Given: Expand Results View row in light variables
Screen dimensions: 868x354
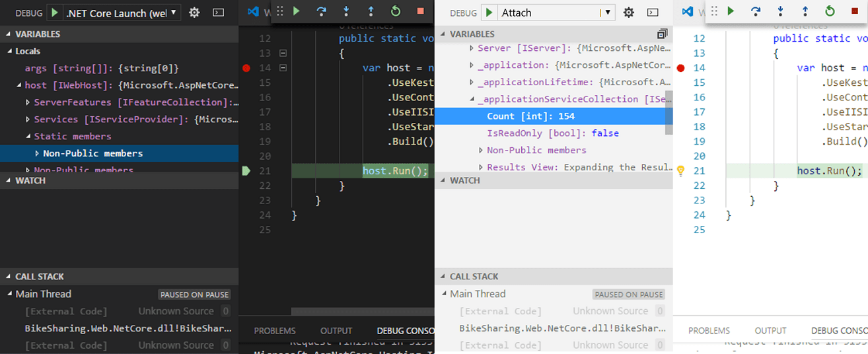Looking at the screenshot, I should point(481,168).
